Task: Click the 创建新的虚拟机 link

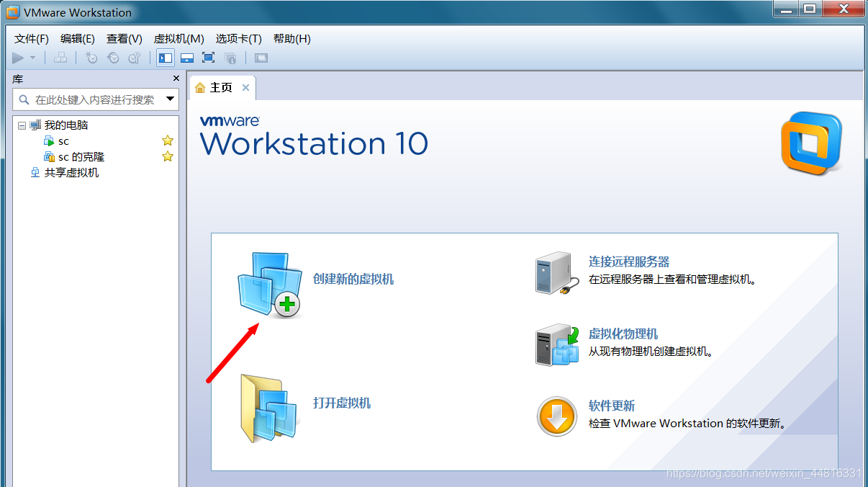Action: [353, 280]
